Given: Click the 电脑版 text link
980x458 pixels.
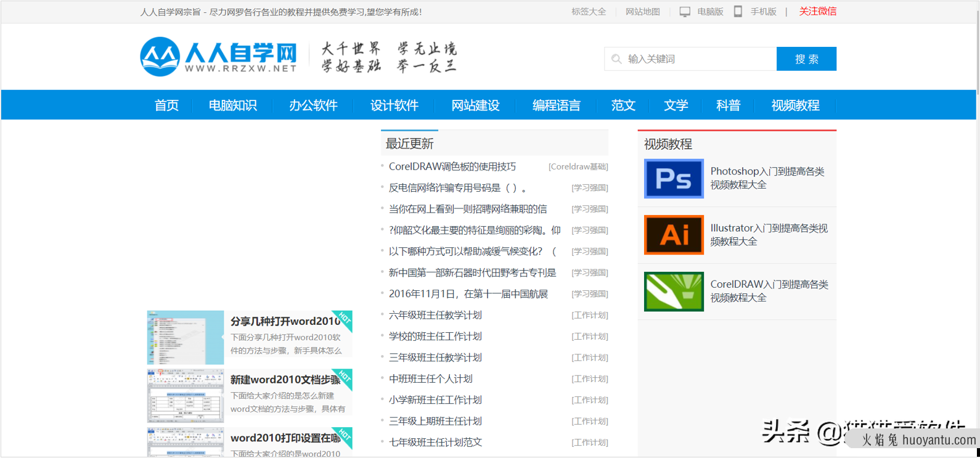Looking at the screenshot, I should click(x=710, y=12).
